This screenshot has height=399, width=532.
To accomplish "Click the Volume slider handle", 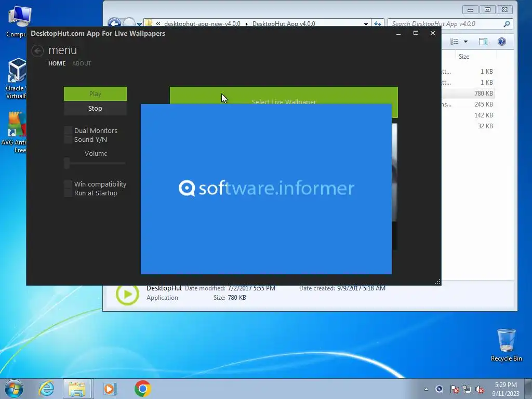I will [67, 163].
